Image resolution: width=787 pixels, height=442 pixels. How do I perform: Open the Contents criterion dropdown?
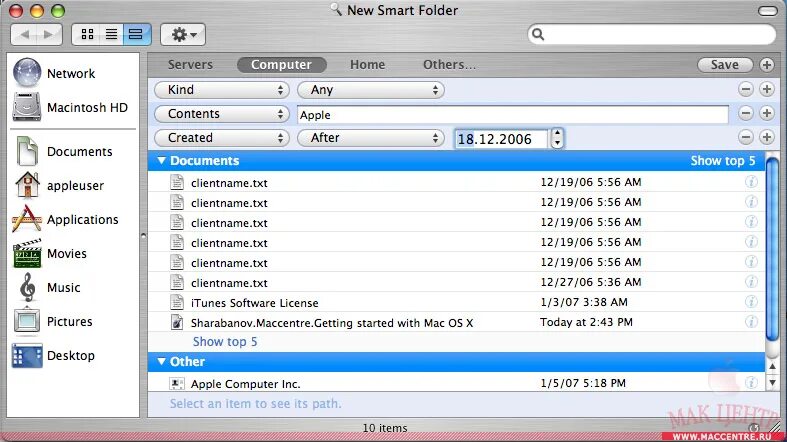pyautogui.click(x=222, y=114)
